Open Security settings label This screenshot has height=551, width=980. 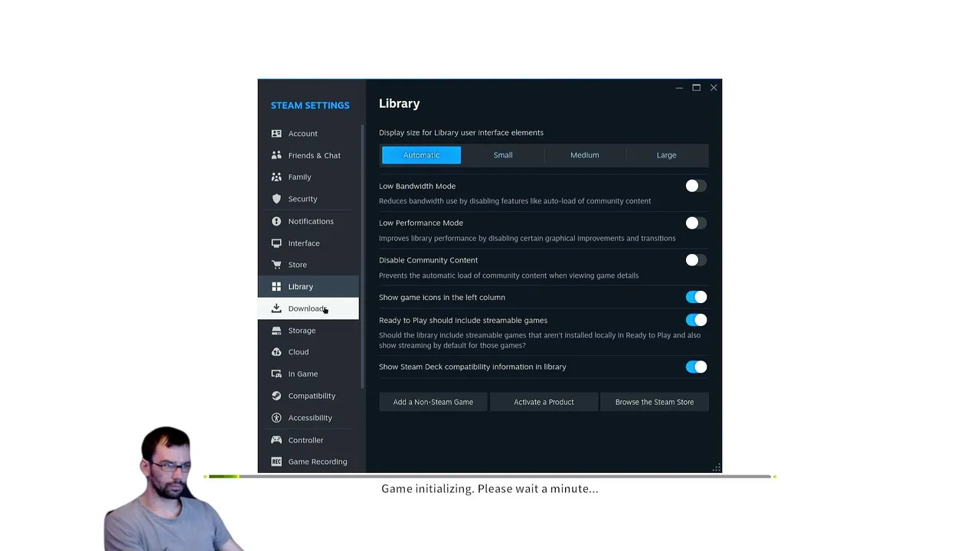(x=302, y=199)
